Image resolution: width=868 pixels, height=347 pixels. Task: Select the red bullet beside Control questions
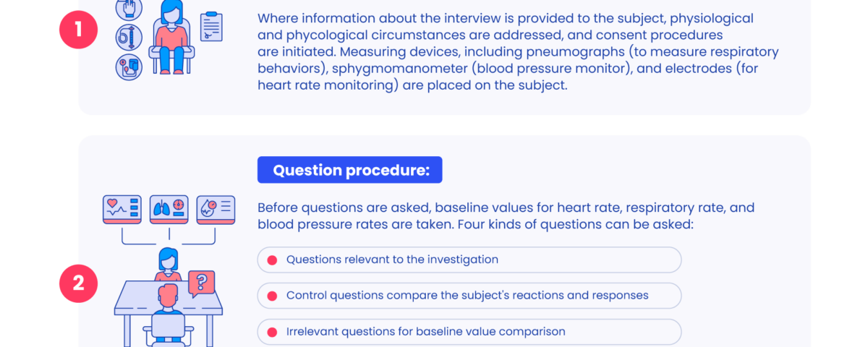tap(272, 296)
